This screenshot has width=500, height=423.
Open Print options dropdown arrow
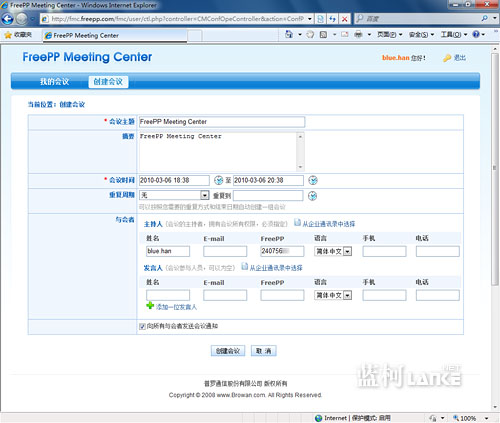[369, 34]
